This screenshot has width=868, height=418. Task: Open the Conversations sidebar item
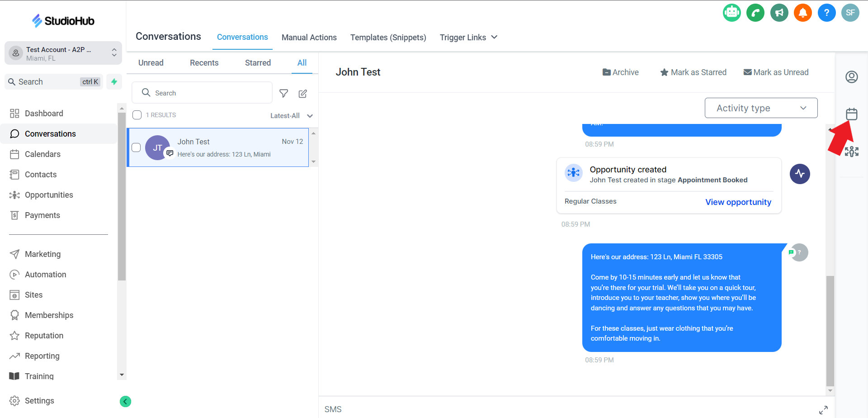59,134
